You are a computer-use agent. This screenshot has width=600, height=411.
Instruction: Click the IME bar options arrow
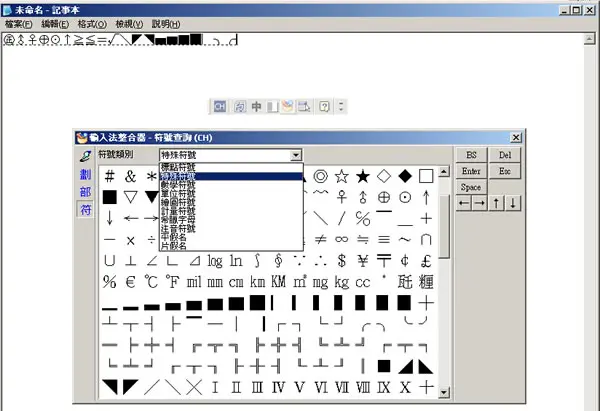341,106
